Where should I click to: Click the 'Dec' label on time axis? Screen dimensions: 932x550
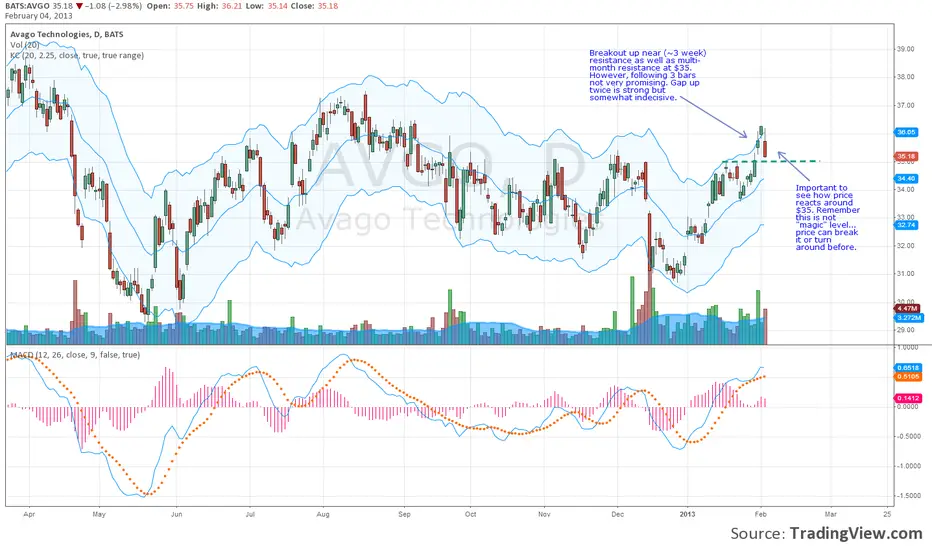click(x=618, y=514)
